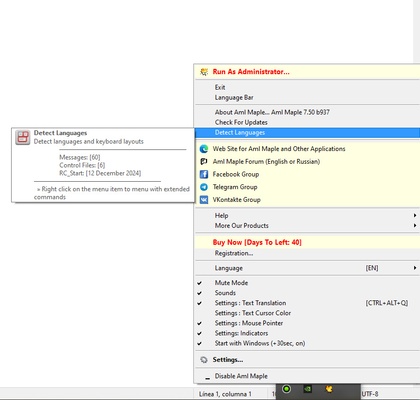420x400 pixels.
Task: Expand the More Our Products submenu arrow
Action: 415,225
